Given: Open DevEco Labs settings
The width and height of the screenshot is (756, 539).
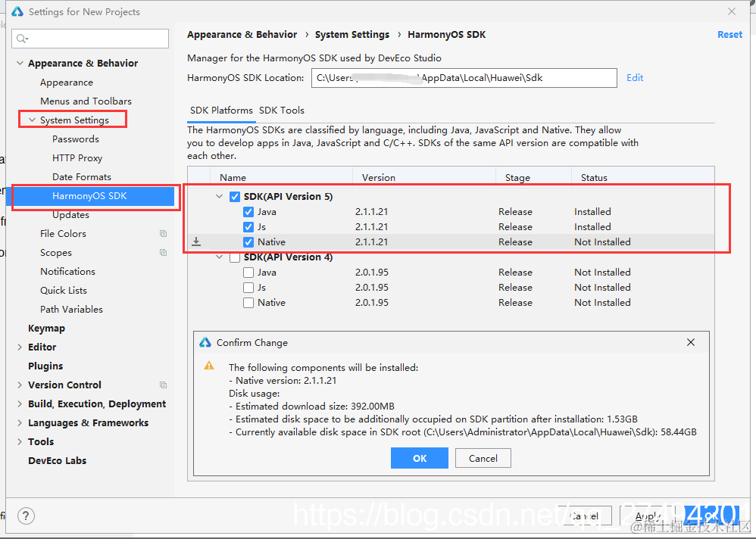Looking at the screenshot, I should [58, 460].
